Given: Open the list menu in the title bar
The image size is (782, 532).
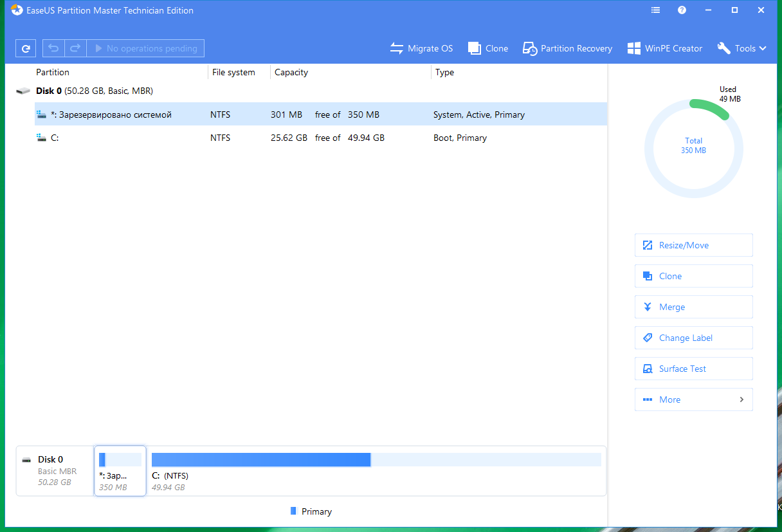Looking at the screenshot, I should (x=655, y=10).
